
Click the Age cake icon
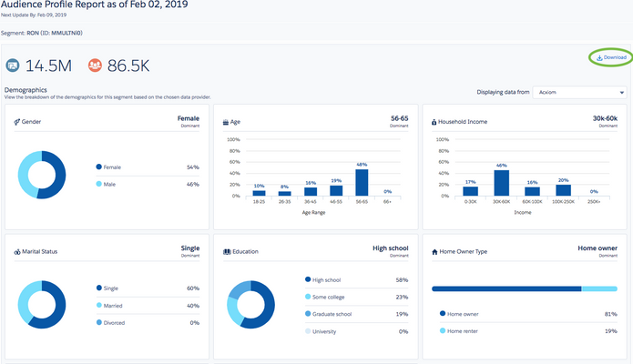coord(226,122)
